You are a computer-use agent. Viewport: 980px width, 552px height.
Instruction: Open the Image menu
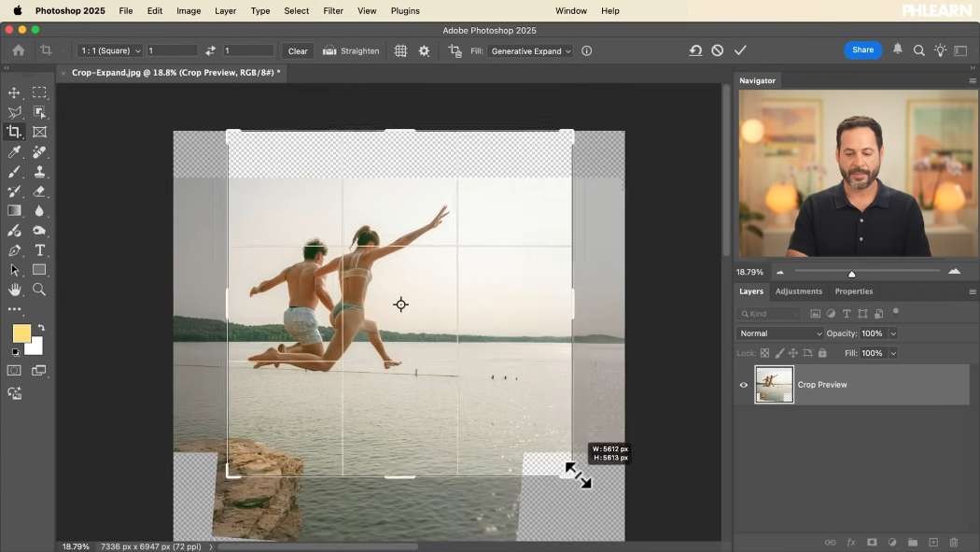point(189,10)
